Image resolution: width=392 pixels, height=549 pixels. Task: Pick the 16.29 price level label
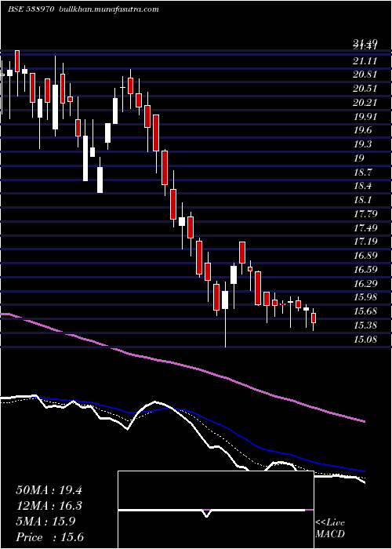(365, 283)
